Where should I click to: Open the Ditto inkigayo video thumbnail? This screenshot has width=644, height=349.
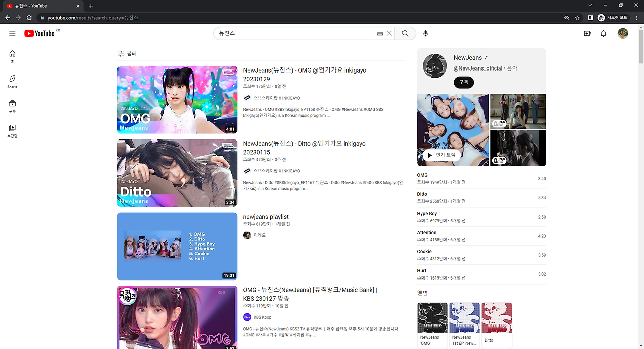tap(177, 173)
